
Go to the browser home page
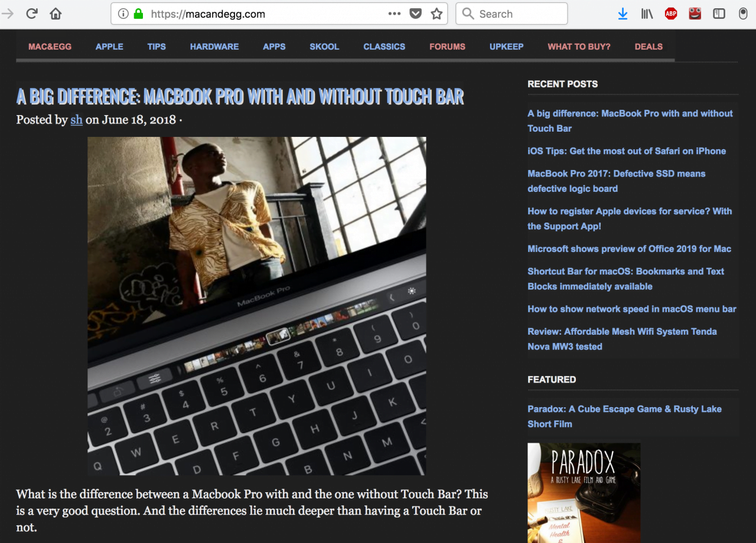56,14
